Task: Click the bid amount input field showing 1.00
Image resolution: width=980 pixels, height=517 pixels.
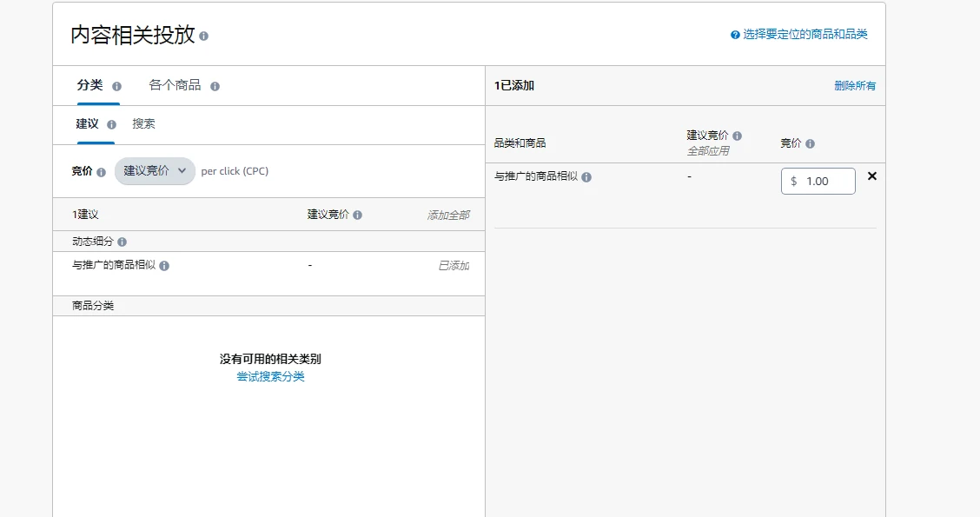Action: 825,182
